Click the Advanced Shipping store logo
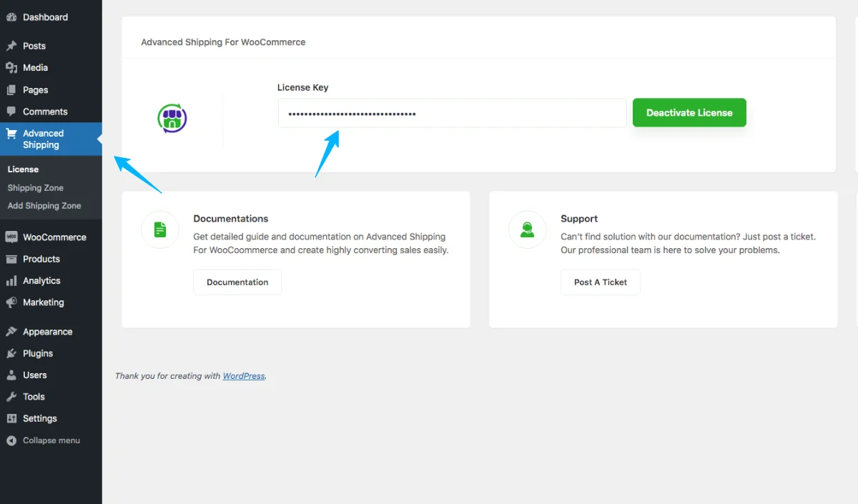 pos(172,119)
